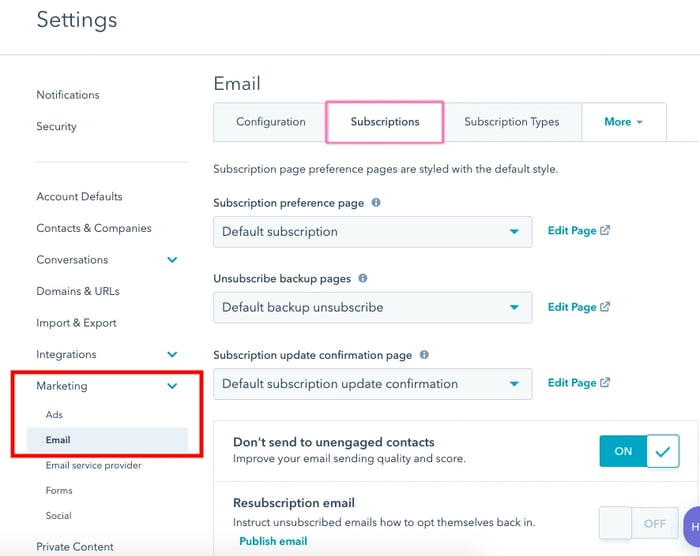This screenshot has height=556, width=700.
Task: Click external link icon of first Edit Page
Action: [605, 231]
